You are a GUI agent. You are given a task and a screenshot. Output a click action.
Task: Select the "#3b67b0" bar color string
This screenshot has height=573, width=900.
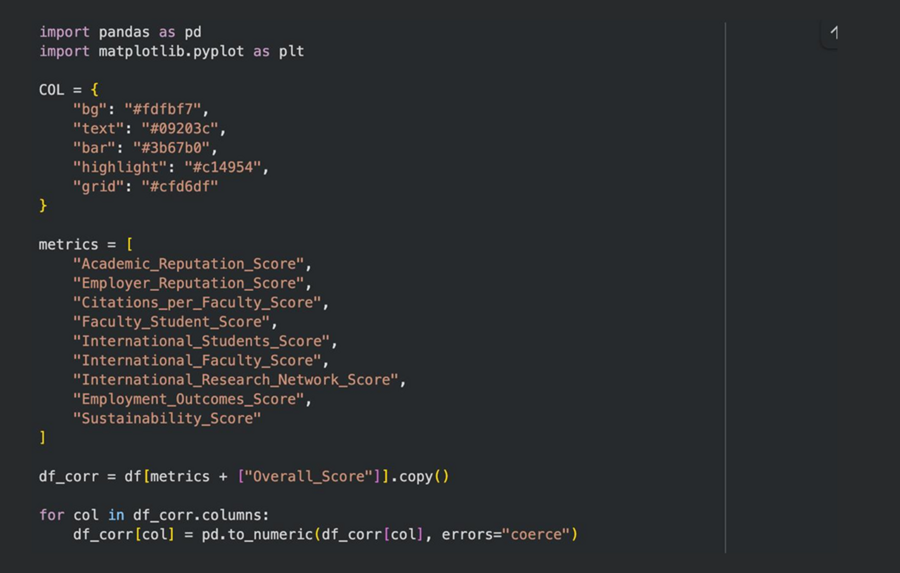pyautogui.click(x=174, y=148)
